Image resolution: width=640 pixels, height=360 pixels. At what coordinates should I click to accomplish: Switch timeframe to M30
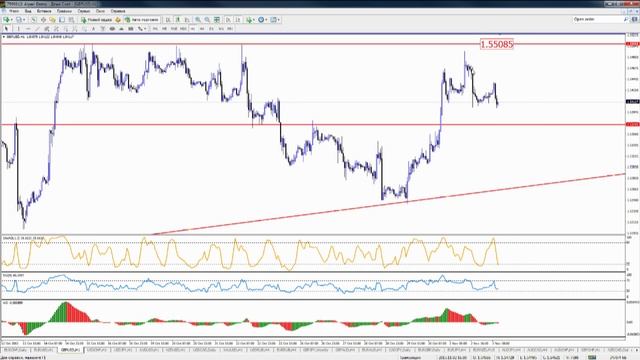click(183, 29)
